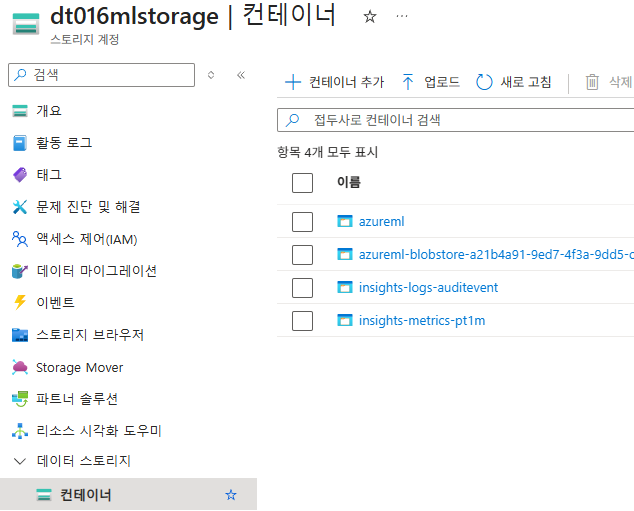Select 컨테이너 menu item icon in sidebar
Viewport: 634px width, 511px height.
(x=44, y=495)
